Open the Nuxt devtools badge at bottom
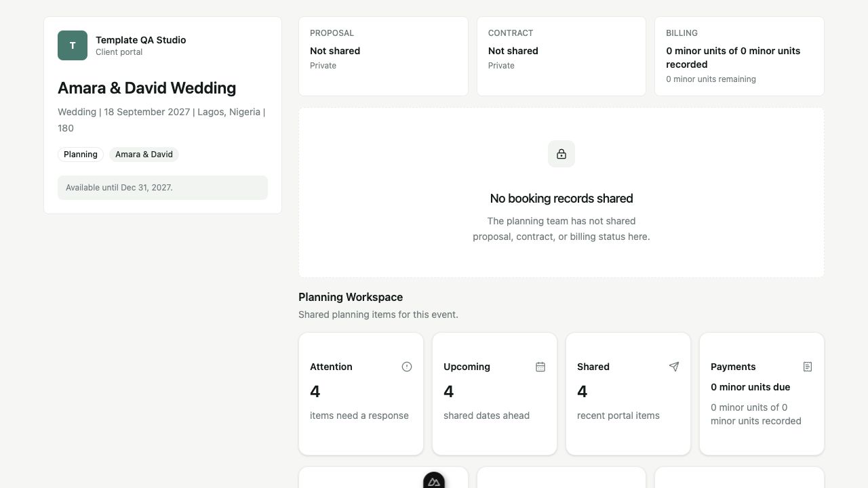This screenshot has height=488, width=868. 434,481
